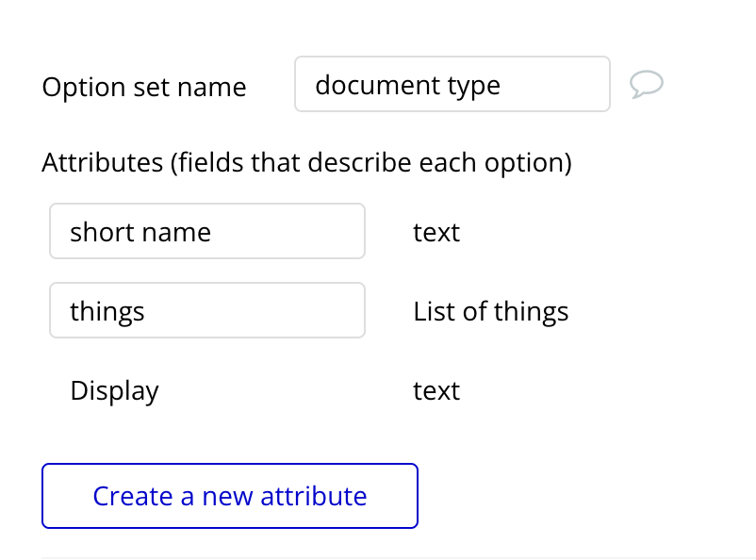Select the built-in Display attribute row
The width and height of the screenshot is (756, 560).
114,390
